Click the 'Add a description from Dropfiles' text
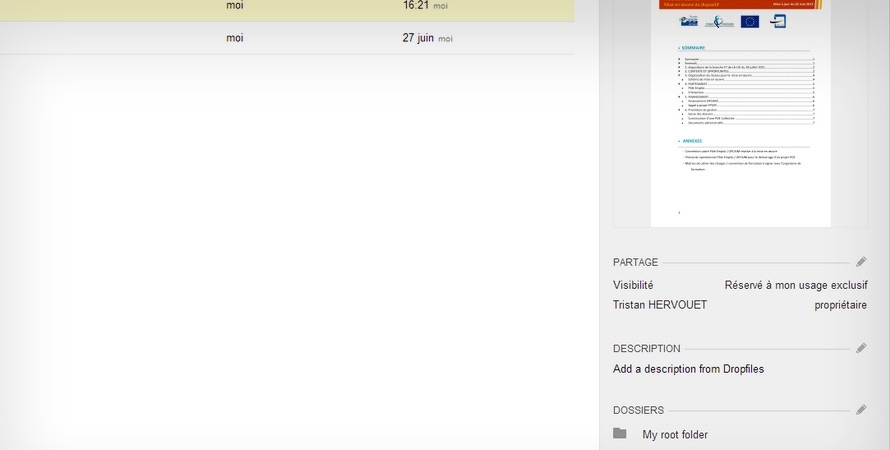 (x=688, y=369)
